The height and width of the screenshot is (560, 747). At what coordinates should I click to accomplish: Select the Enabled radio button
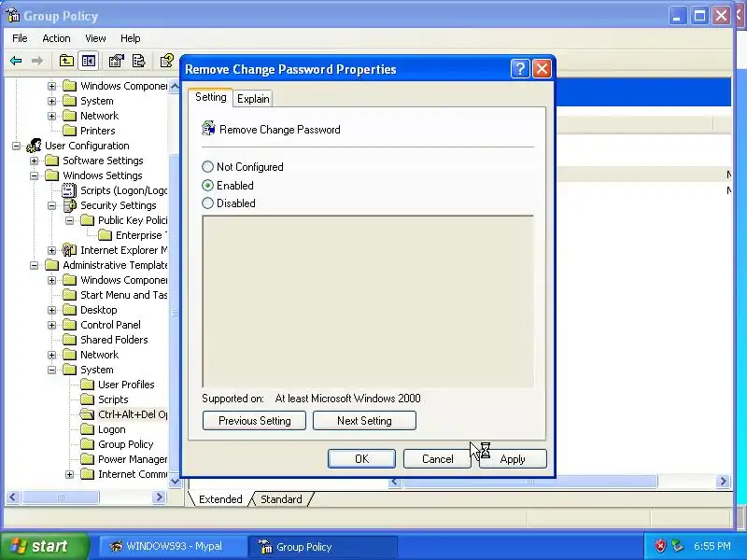coord(207,185)
